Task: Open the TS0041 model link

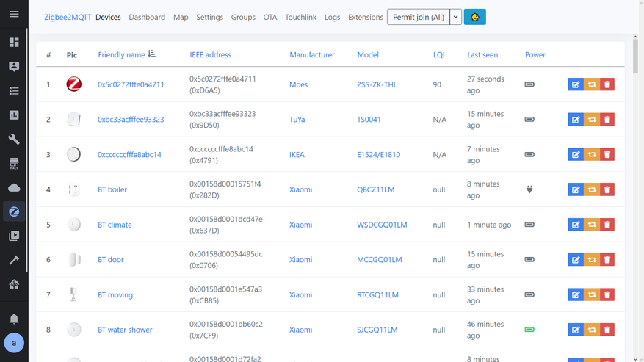Action: tap(369, 119)
